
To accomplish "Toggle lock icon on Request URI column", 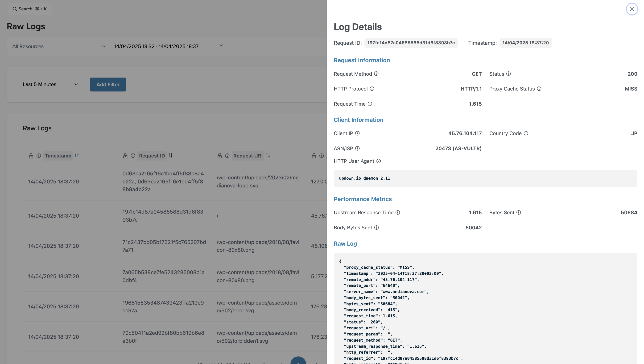I will point(219,156).
